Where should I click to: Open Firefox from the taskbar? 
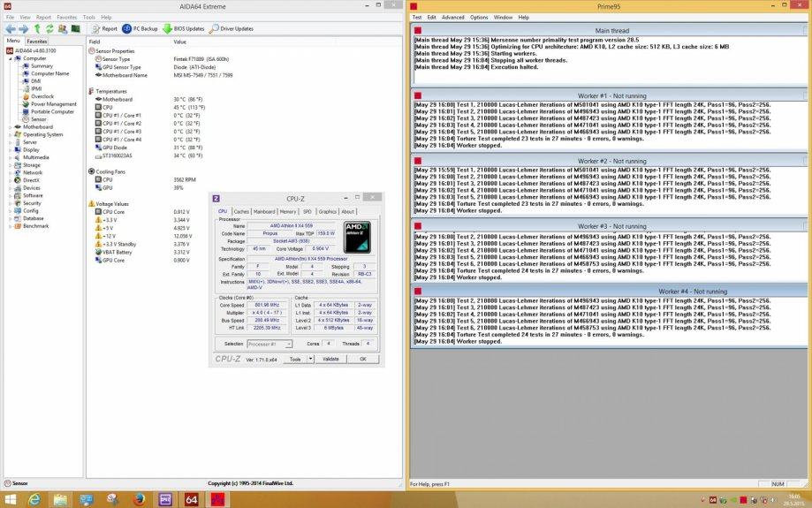tap(139, 500)
